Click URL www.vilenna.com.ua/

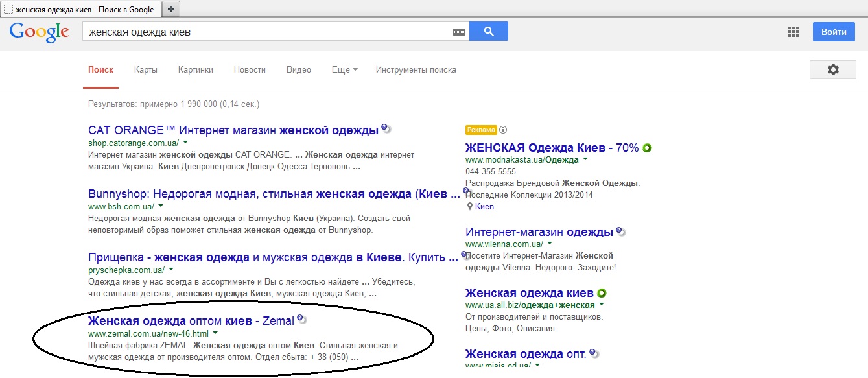(504, 244)
